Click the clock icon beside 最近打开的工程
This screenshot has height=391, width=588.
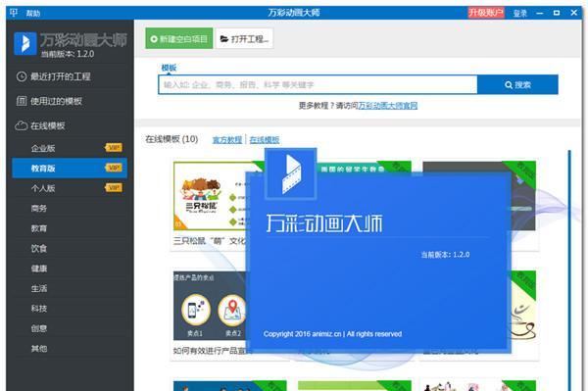point(22,76)
